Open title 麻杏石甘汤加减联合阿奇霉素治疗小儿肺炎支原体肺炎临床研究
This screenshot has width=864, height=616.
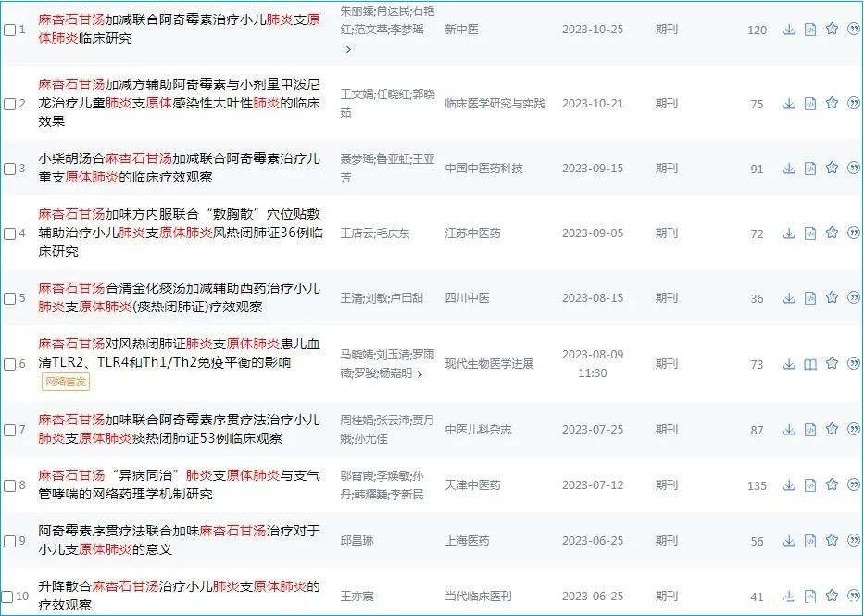pos(179,29)
